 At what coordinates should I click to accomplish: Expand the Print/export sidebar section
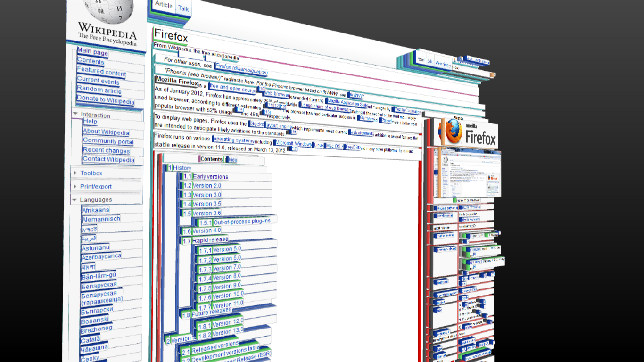(75, 186)
